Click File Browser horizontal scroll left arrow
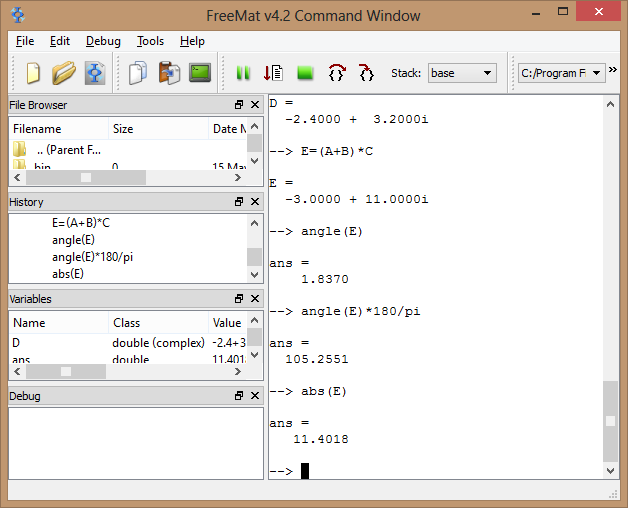 coord(17,177)
